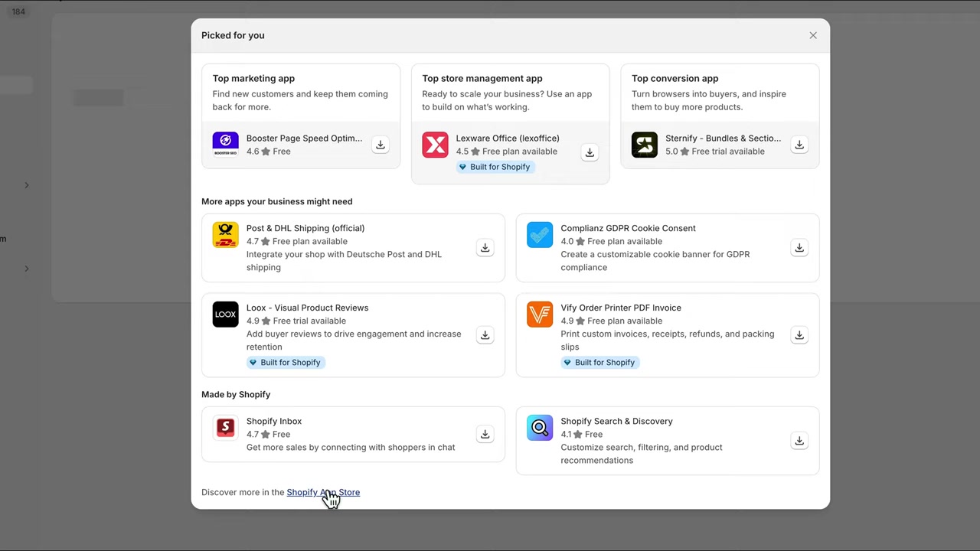Viewport: 980px width, 551px height.
Task: Click Built for Shopify badge under Vify
Action: point(599,363)
